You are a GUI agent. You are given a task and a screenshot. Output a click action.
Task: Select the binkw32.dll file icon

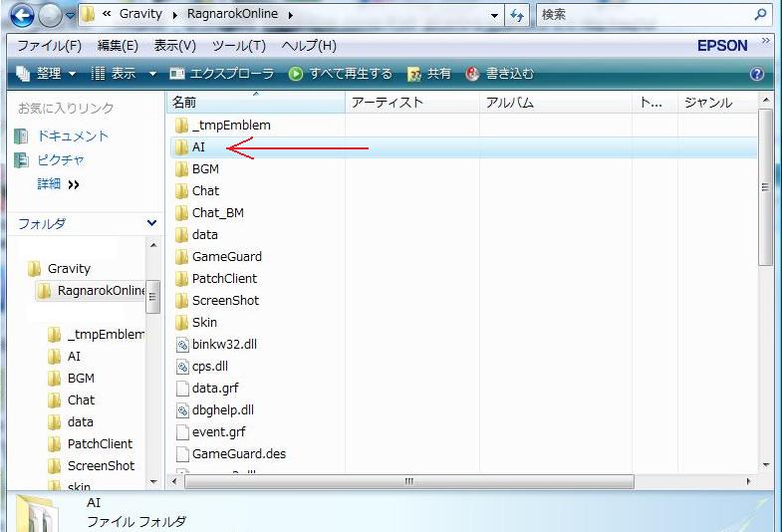tap(182, 345)
